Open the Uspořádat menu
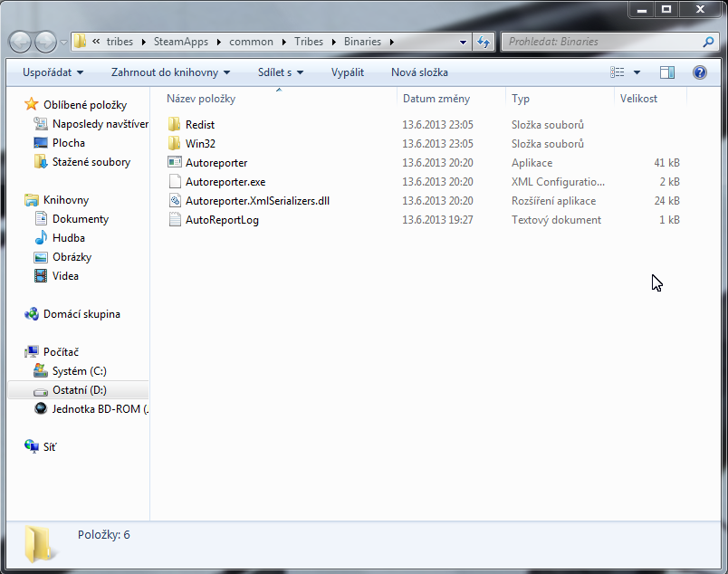 [53, 72]
